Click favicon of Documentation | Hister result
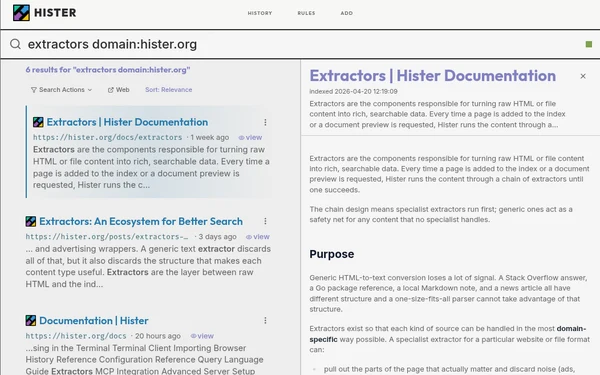Screen dimensions: 600x375 (x=31, y=320)
